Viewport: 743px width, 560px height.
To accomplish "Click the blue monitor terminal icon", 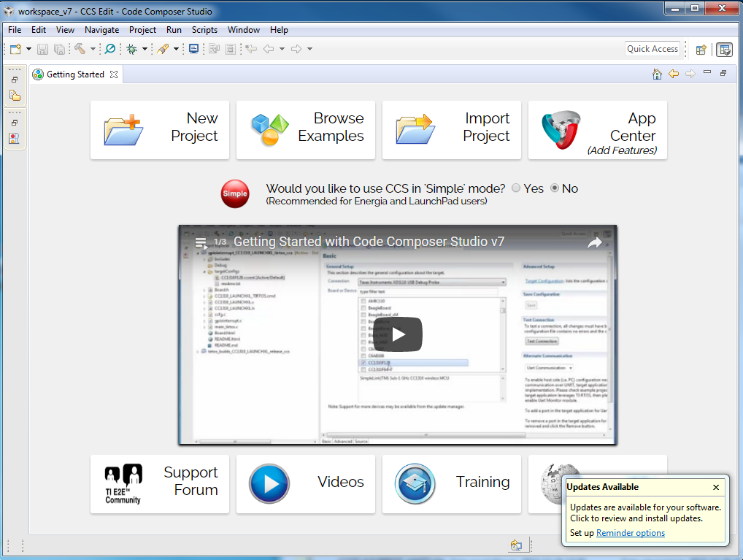I will [194, 49].
